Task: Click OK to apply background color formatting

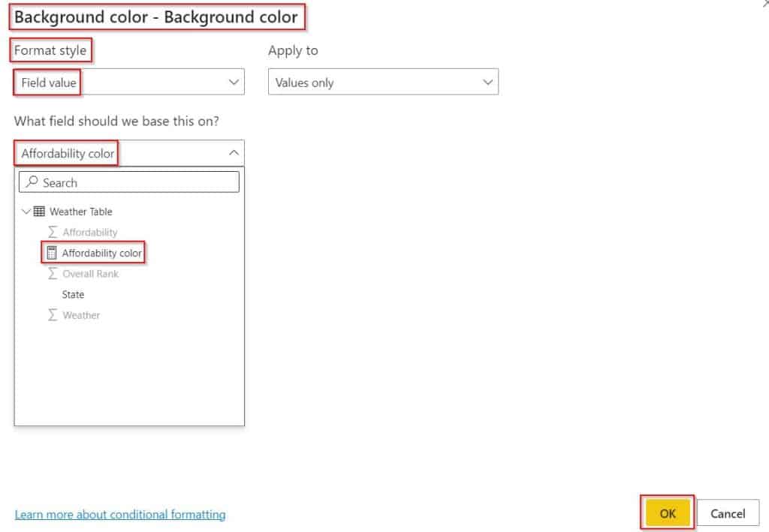Action: 667,513
